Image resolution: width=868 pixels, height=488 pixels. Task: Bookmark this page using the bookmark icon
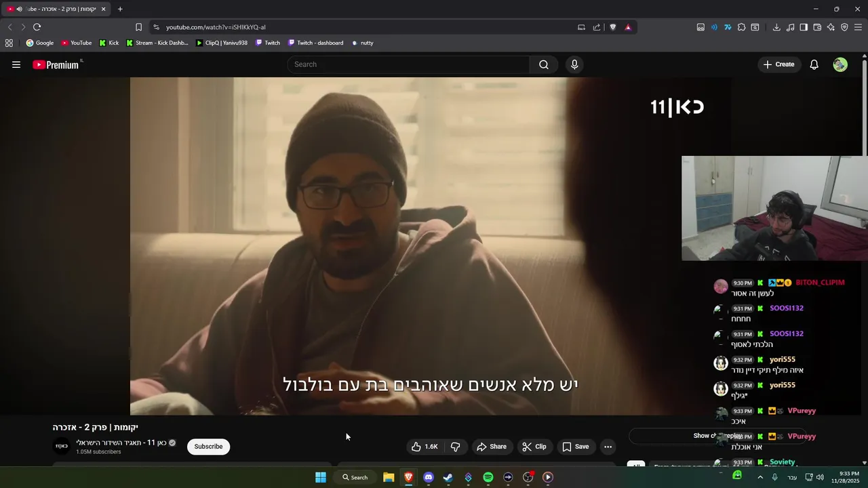click(x=138, y=27)
